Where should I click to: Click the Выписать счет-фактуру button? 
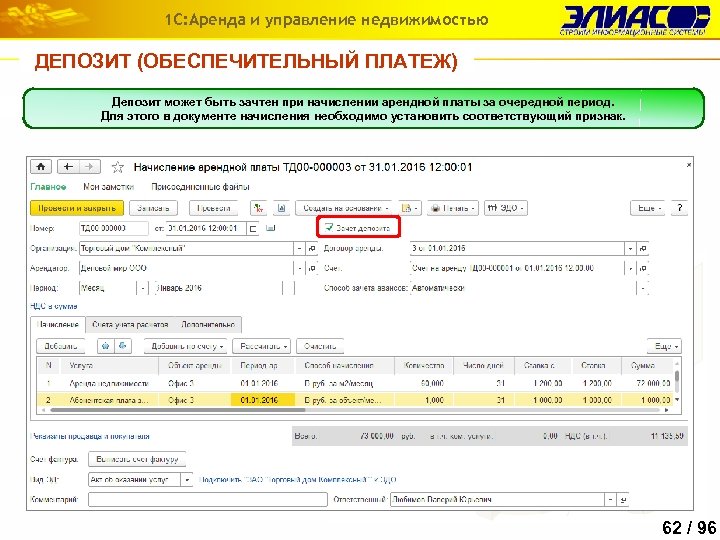click(x=137, y=459)
